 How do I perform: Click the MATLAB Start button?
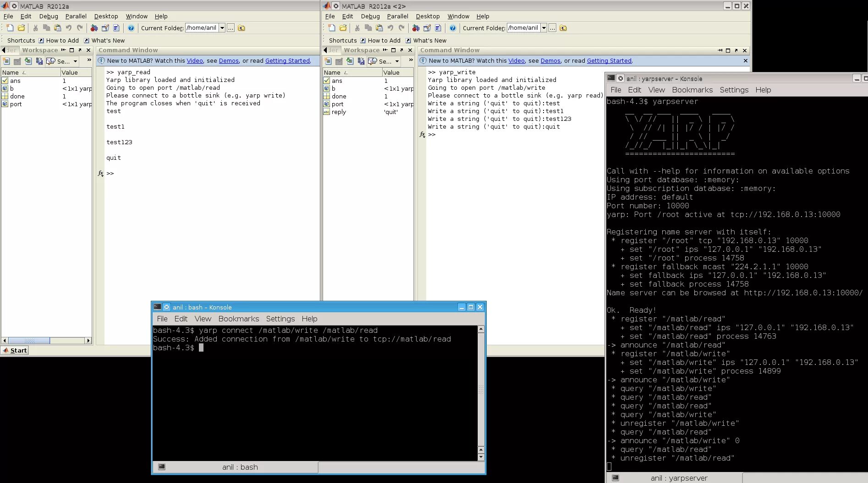(15, 350)
